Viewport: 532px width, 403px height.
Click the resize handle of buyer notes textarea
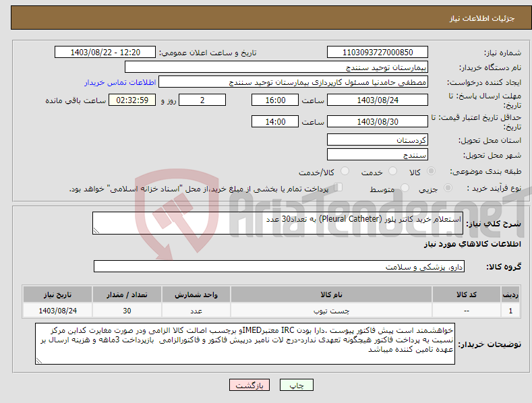click(39, 361)
